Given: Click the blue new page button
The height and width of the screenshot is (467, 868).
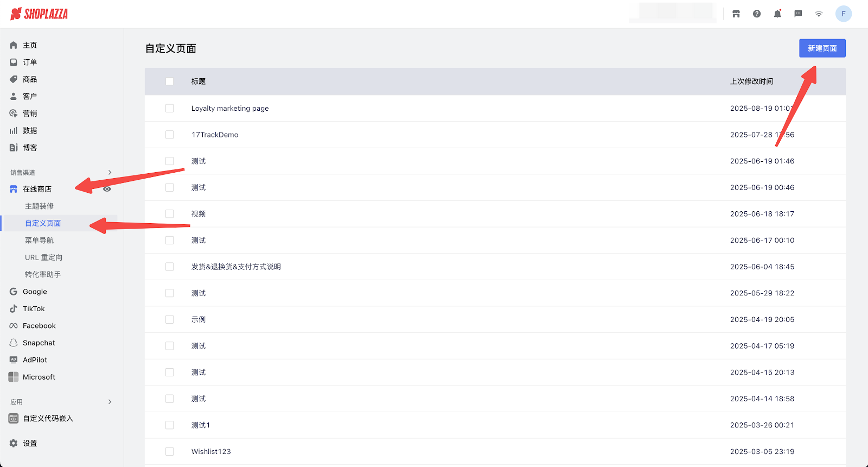Looking at the screenshot, I should click(822, 48).
